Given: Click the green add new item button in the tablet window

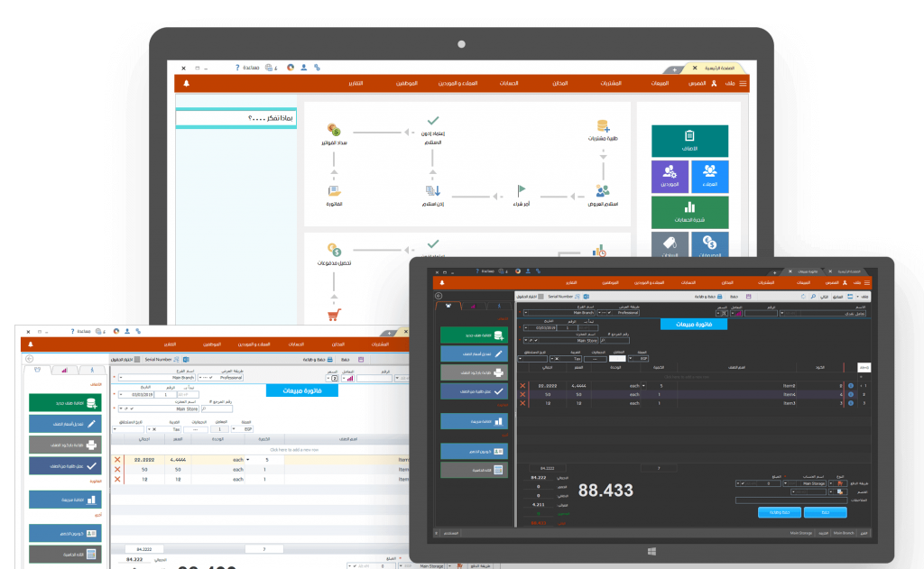Looking at the screenshot, I should 474,335.
